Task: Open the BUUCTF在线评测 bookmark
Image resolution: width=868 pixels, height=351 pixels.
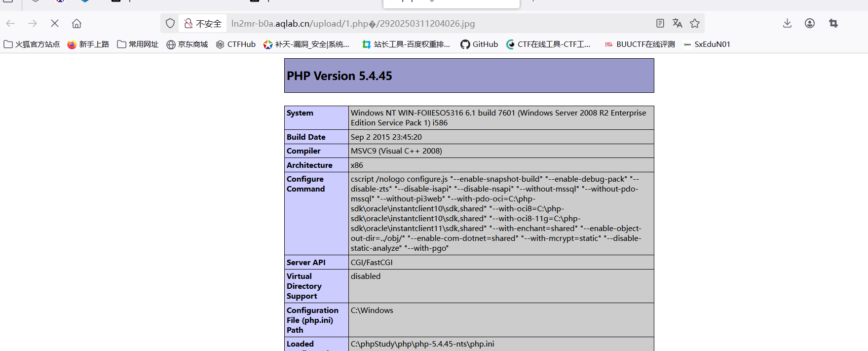Action: click(x=640, y=44)
